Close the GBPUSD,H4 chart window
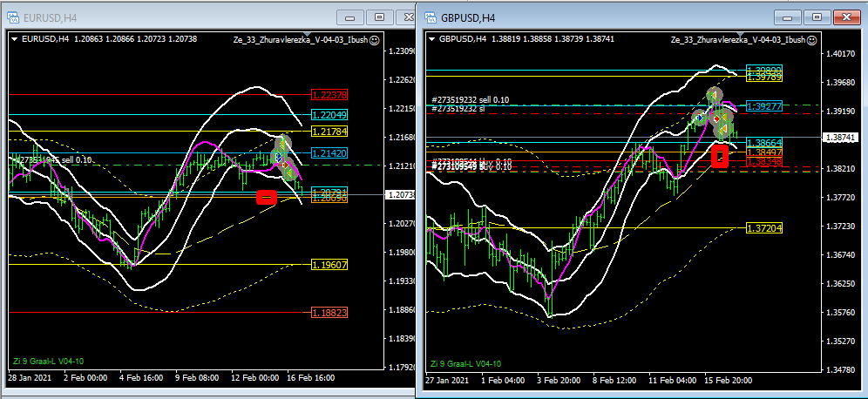This screenshot has width=868, height=399. pos(846,17)
